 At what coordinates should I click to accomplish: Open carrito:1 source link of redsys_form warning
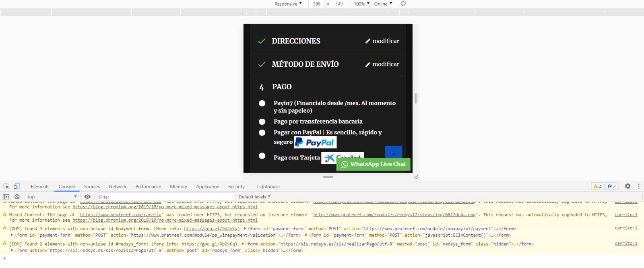pos(626,243)
